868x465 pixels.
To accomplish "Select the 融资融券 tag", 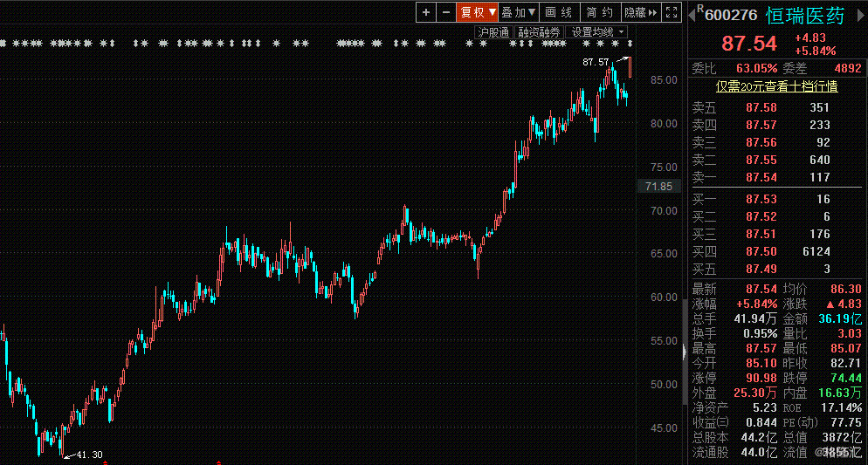I will [x=539, y=32].
